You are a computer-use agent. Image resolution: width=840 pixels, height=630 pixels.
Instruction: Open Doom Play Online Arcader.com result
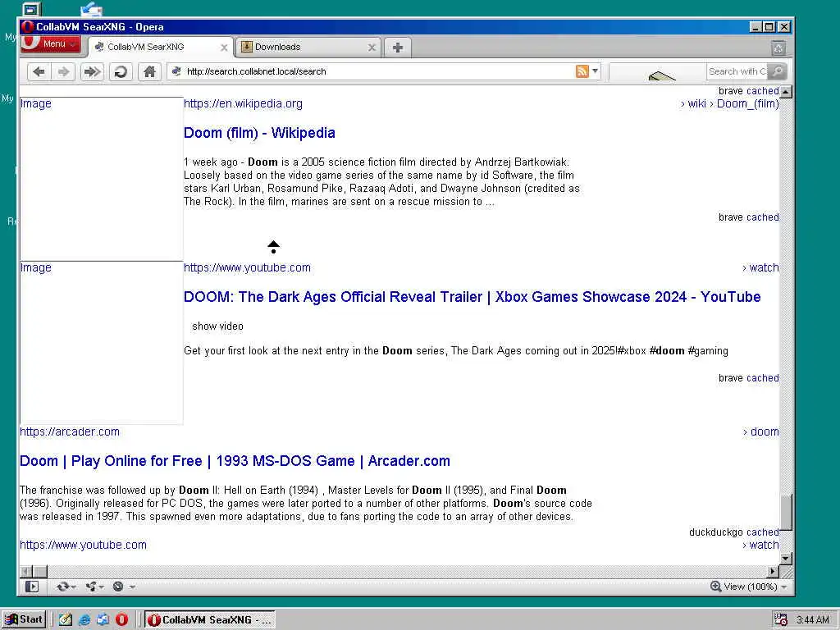(235, 461)
